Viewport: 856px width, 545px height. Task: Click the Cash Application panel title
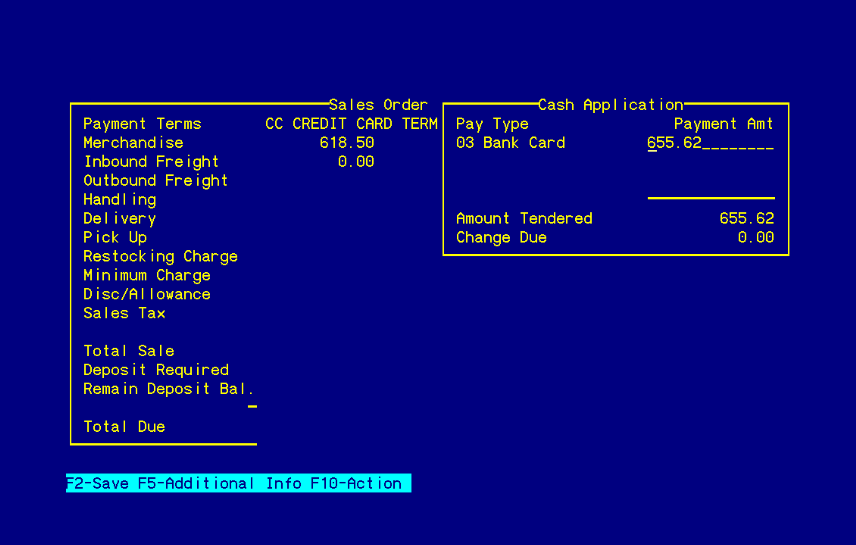[x=610, y=105]
